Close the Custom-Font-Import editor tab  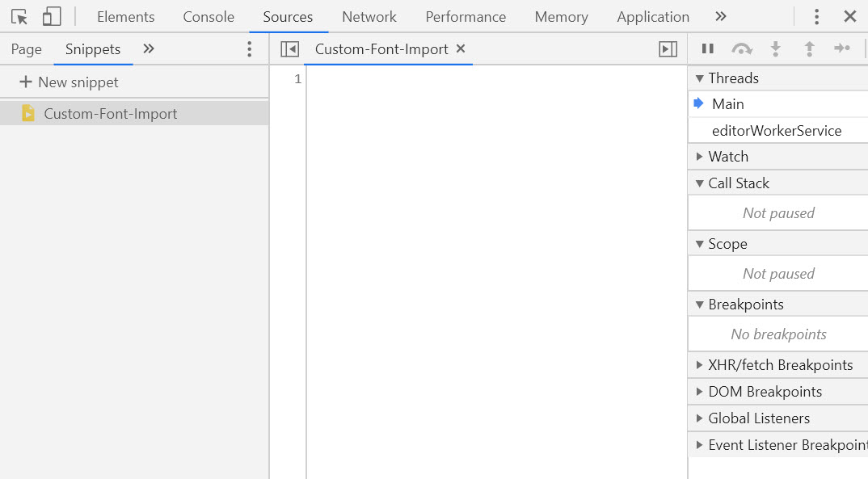(461, 48)
